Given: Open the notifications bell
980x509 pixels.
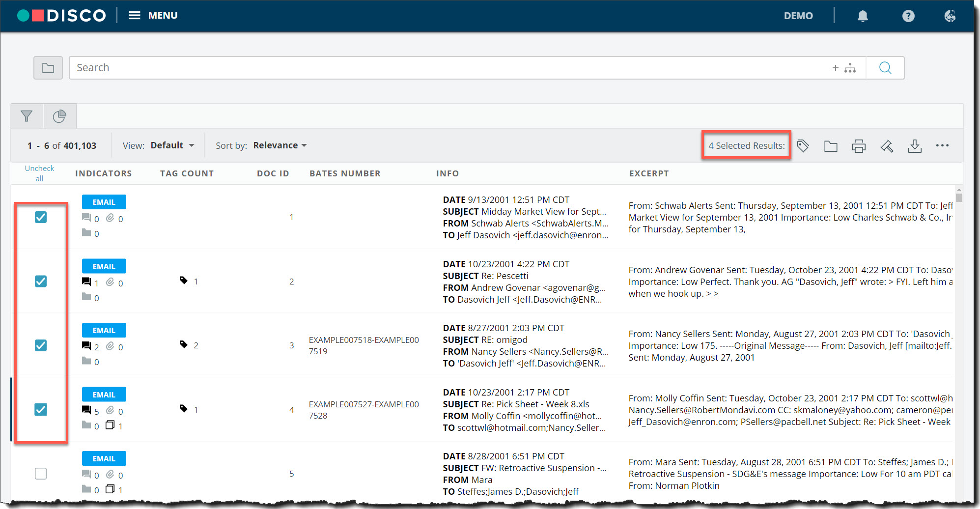Looking at the screenshot, I should 863,16.
